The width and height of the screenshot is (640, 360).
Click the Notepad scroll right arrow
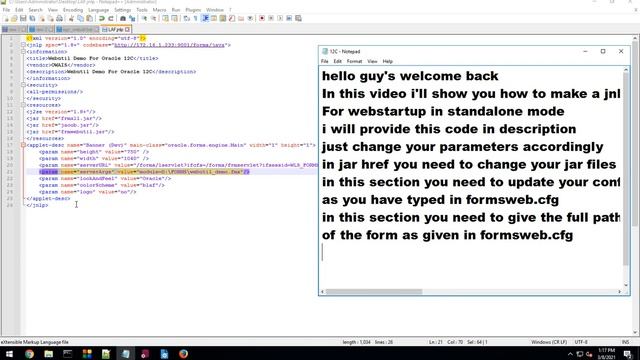tap(620, 291)
